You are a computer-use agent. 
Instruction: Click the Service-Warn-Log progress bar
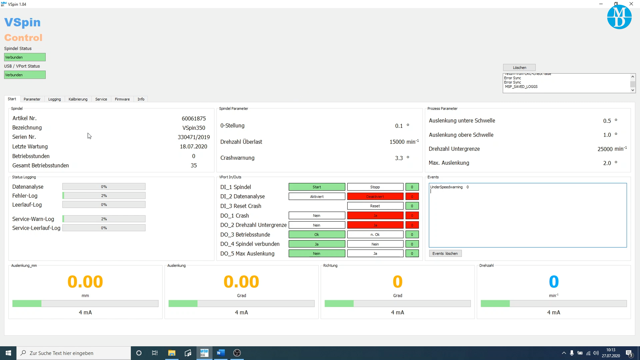[104, 219]
